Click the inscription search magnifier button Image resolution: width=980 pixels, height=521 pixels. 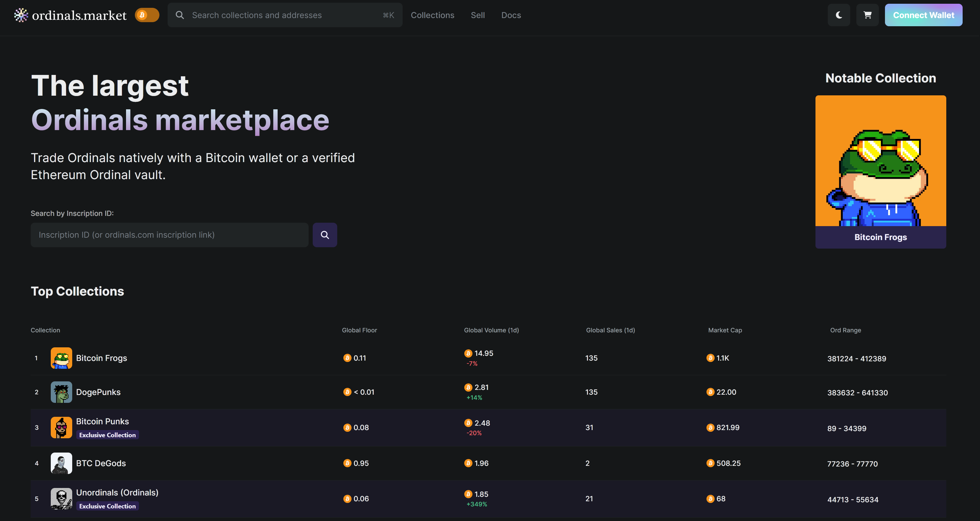coord(325,235)
